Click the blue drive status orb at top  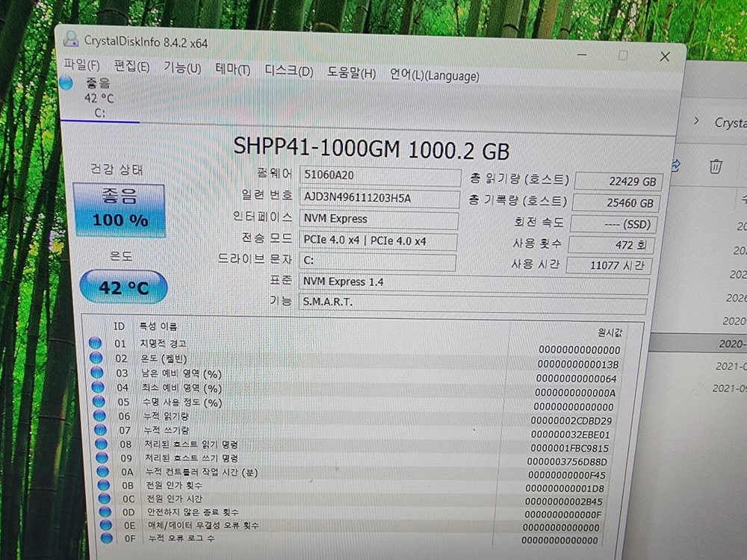point(66,83)
